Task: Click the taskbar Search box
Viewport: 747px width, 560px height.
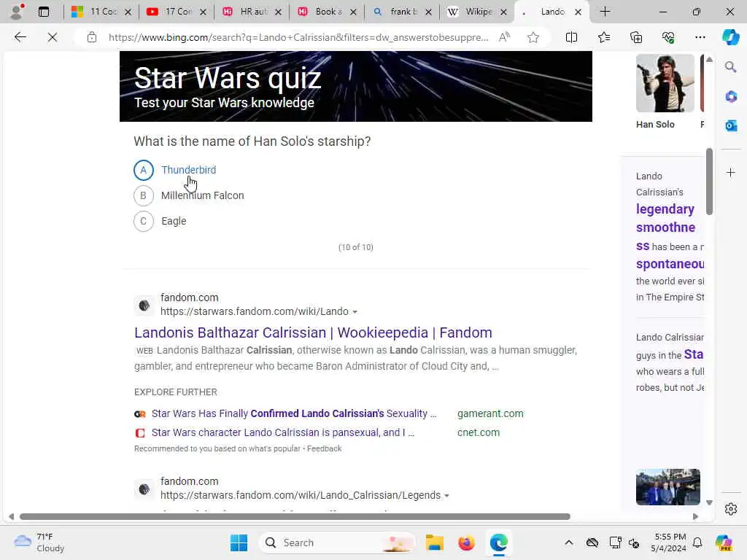Action: pyautogui.click(x=337, y=542)
